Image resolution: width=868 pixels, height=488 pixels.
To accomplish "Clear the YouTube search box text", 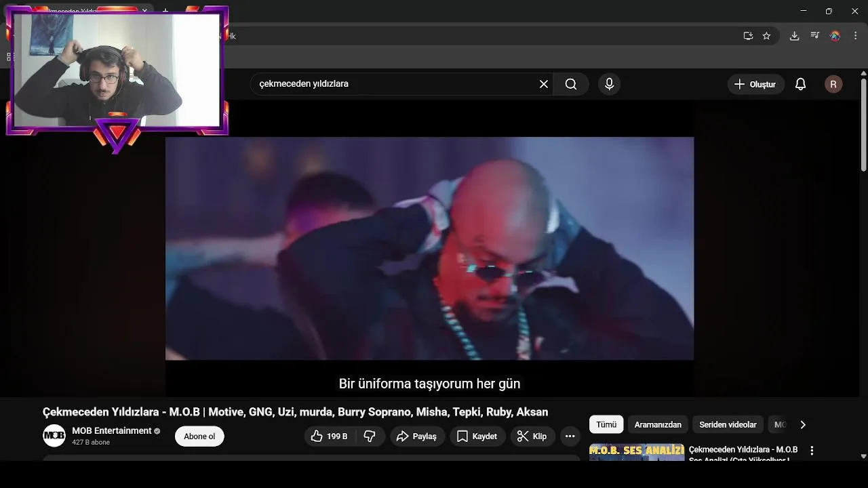I will click(543, 84).
